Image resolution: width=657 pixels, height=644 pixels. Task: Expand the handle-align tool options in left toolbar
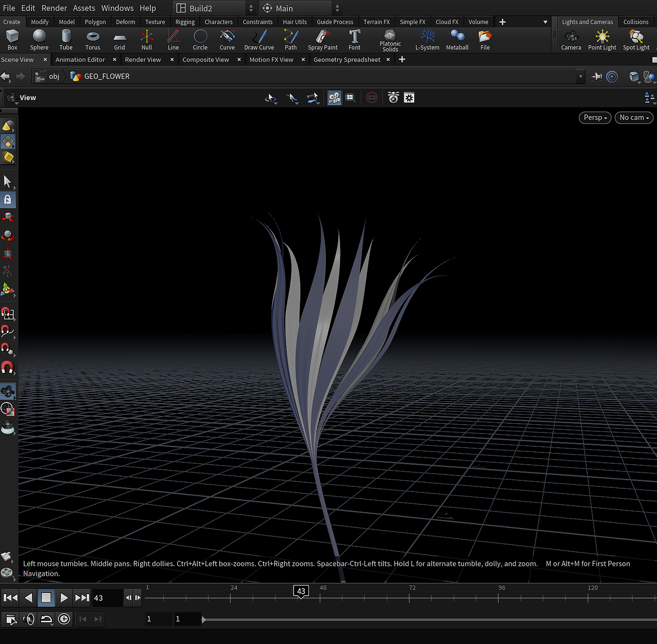coord(8,290)
